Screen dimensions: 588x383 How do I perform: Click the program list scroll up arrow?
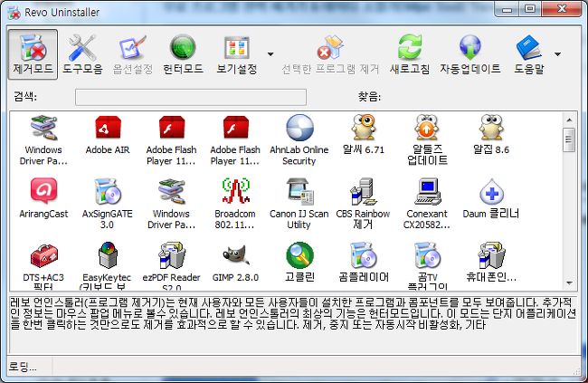click(569, 120)
